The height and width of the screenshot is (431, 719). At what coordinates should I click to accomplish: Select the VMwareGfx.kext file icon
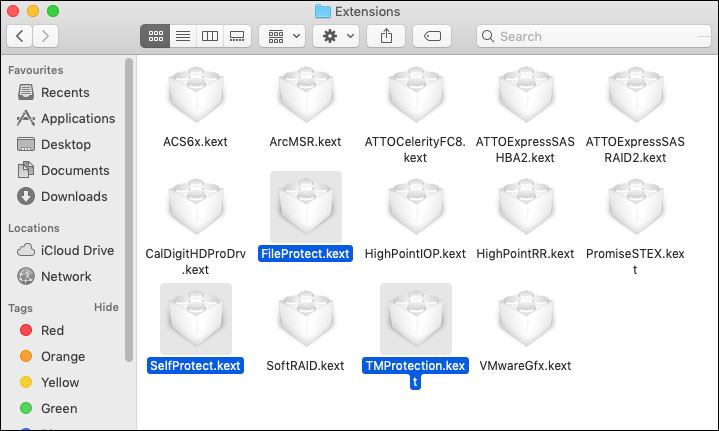(x=526, y=319)
